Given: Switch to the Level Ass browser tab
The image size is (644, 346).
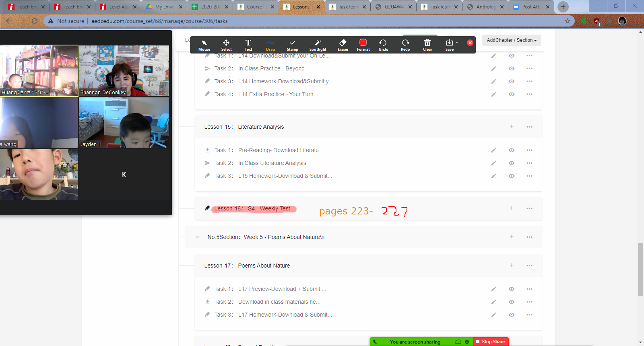Looking at the screenshot, I should [118, 7].
